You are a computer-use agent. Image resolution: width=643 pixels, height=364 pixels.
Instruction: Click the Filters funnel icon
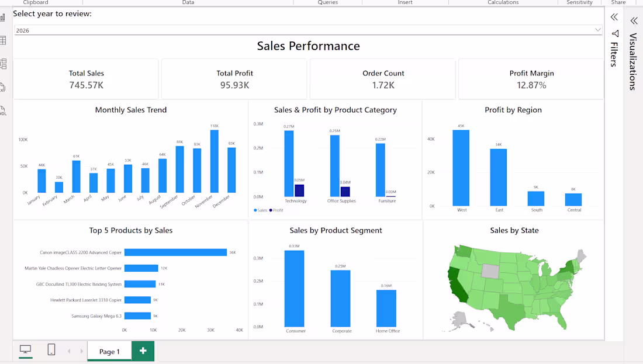615,34
